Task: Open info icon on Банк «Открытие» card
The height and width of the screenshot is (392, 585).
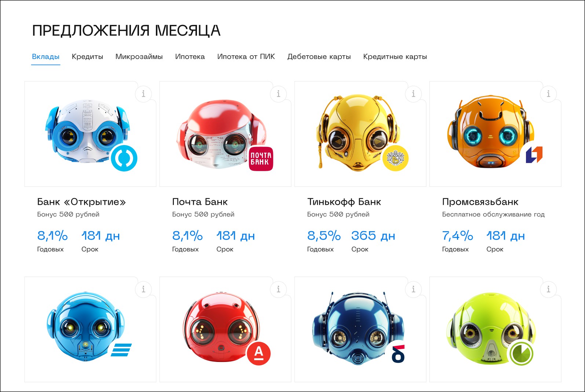Action: click(x=143, y=94)
